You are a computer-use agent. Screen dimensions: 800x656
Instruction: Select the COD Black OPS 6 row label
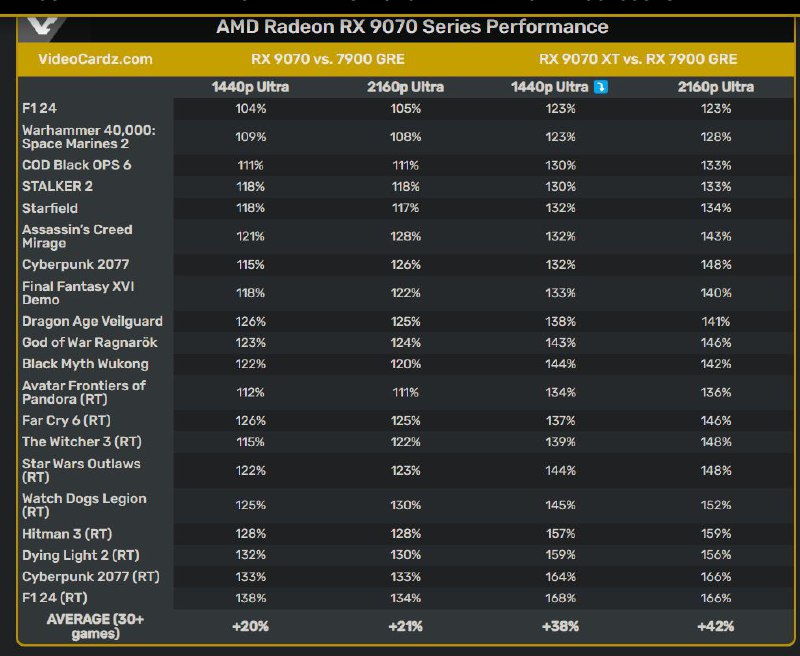tap(77, 165)
